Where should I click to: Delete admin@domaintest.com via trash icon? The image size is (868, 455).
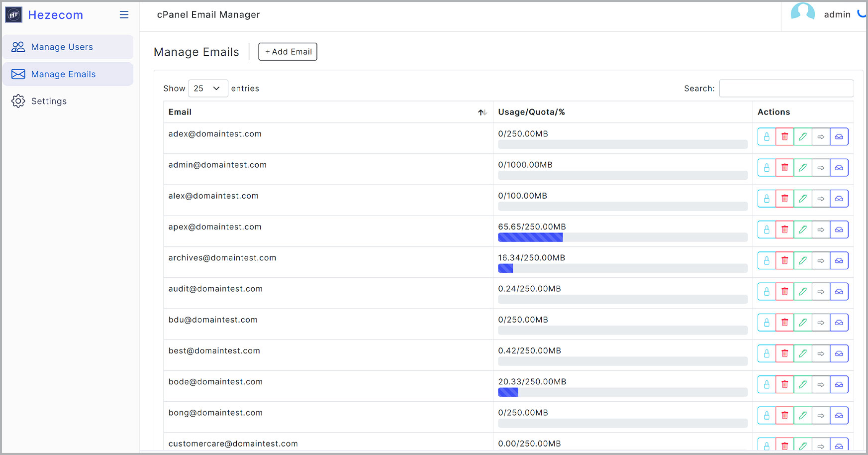784,168
